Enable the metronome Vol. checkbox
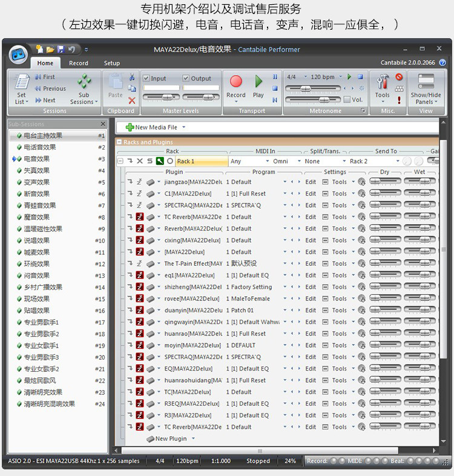This screenshot has height=476, width=454. 347,99
